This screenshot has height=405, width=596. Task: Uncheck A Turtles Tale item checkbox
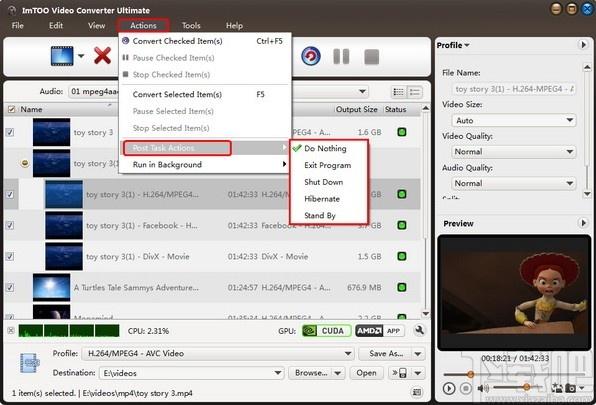(10, 288)
